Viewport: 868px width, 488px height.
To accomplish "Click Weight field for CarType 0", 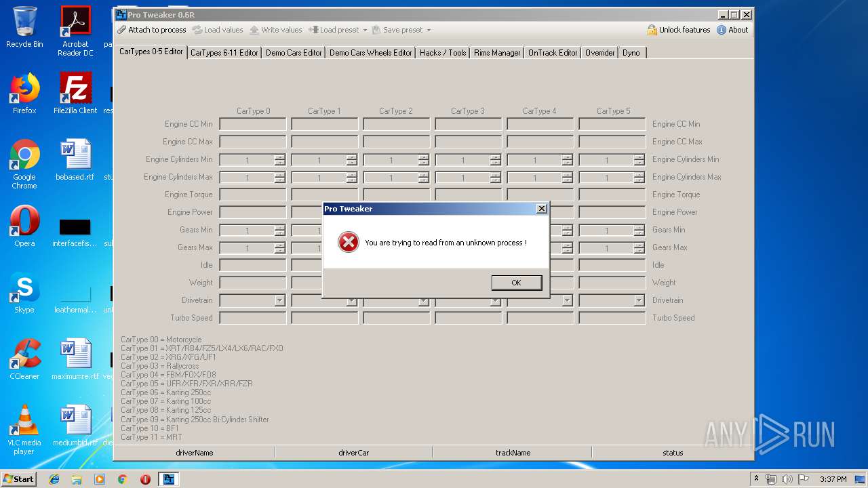I will (x=253, y=283).
